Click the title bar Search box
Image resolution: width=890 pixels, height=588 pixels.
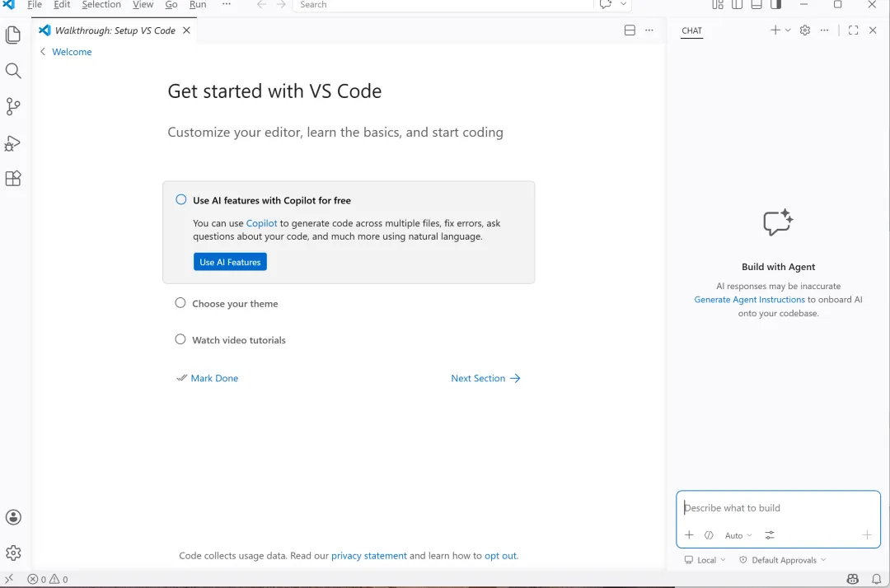[x=443, y=5]
